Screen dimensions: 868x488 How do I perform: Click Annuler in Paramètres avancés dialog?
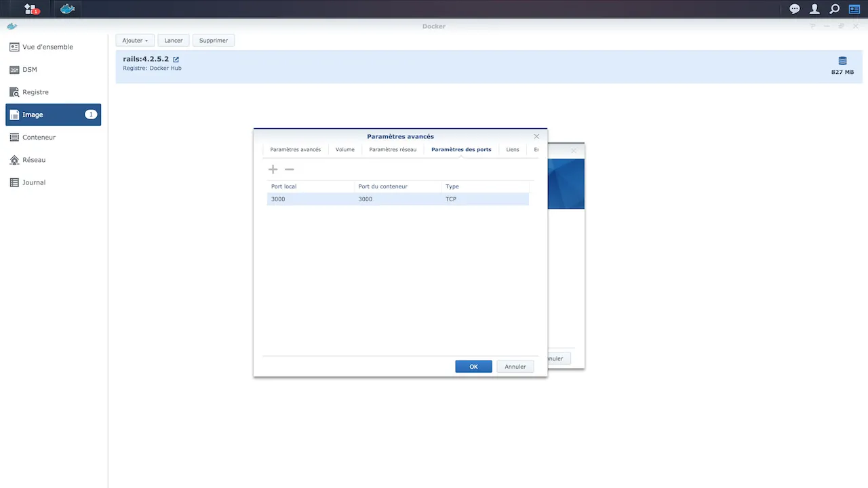tap(515, 367)
